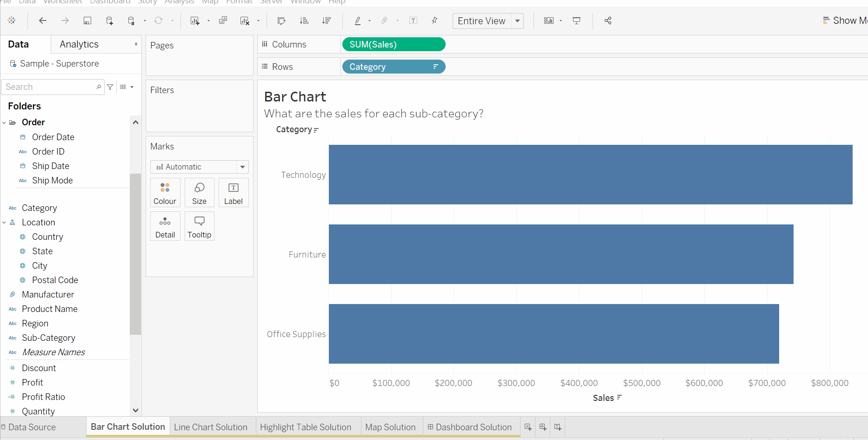Pause auto updates for data source
The height and width of the screenshot is (440, 868).
131,20
